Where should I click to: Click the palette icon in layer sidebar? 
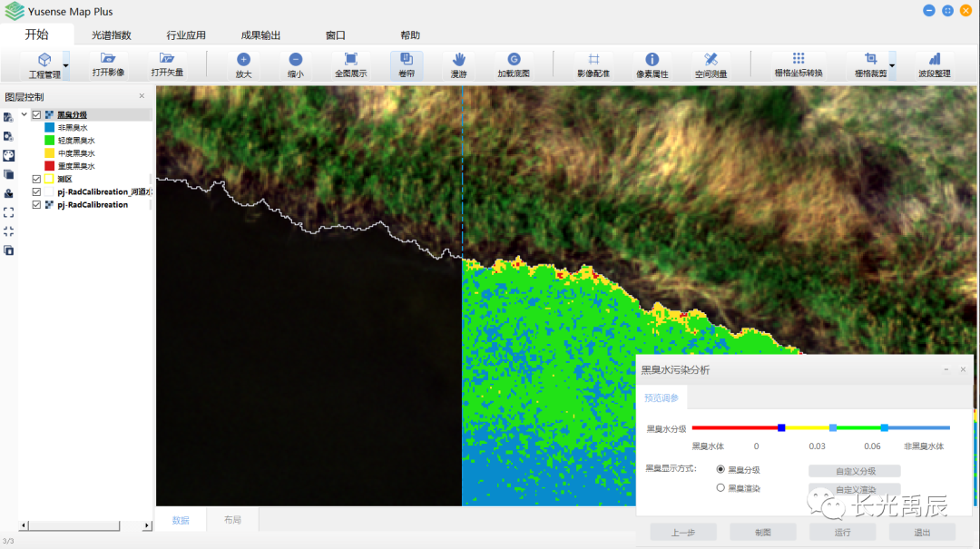8,155
